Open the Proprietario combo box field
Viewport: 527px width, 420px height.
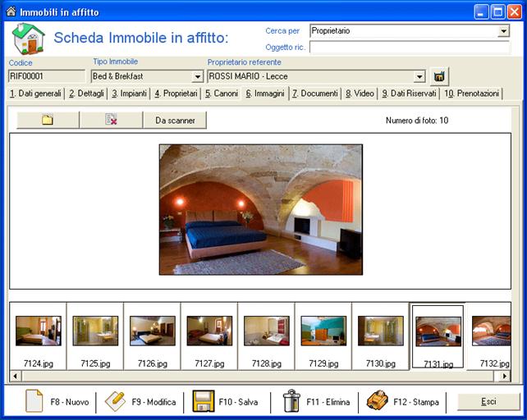pyautogui.click(x=410, y=31)
